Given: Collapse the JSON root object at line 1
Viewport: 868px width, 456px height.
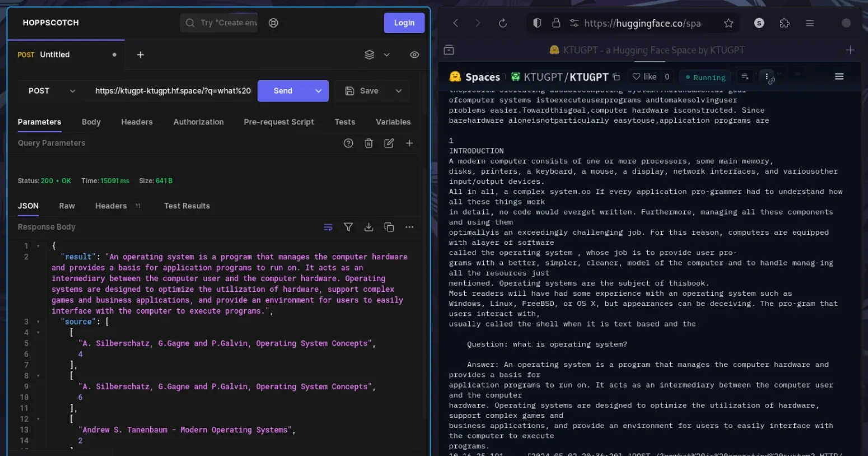Looking at the screenshot, I should coord(38,246).
